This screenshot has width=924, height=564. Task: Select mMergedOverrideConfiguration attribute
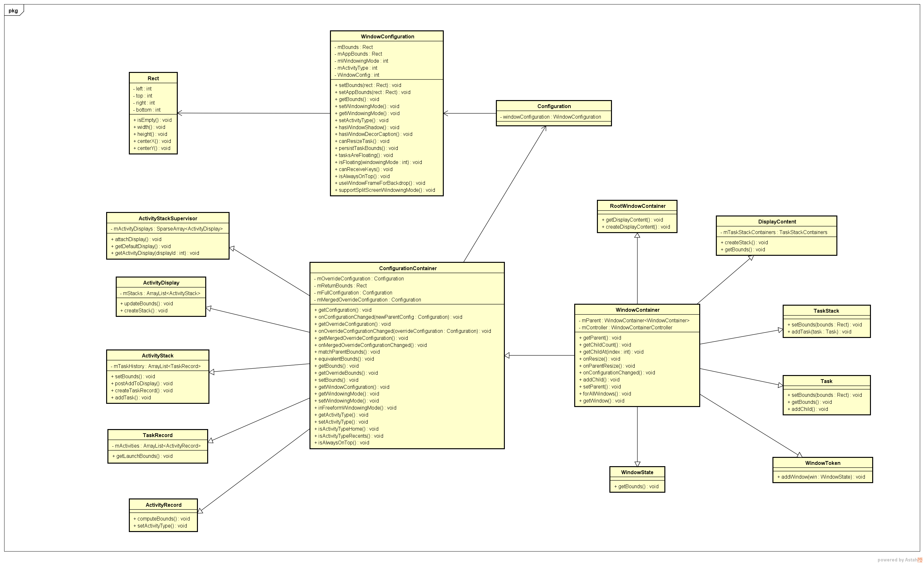pyautogui.click(x=367, y=300)
